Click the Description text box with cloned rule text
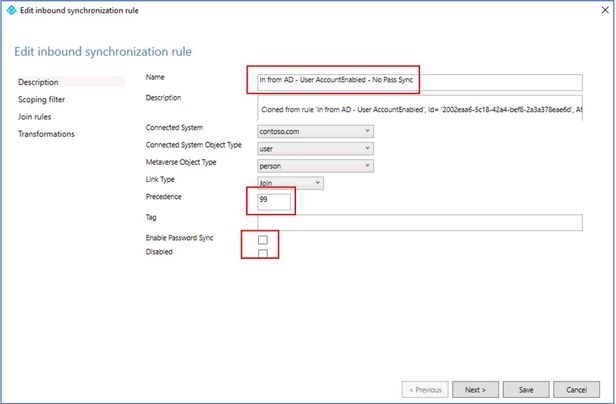 coord(420,108)
